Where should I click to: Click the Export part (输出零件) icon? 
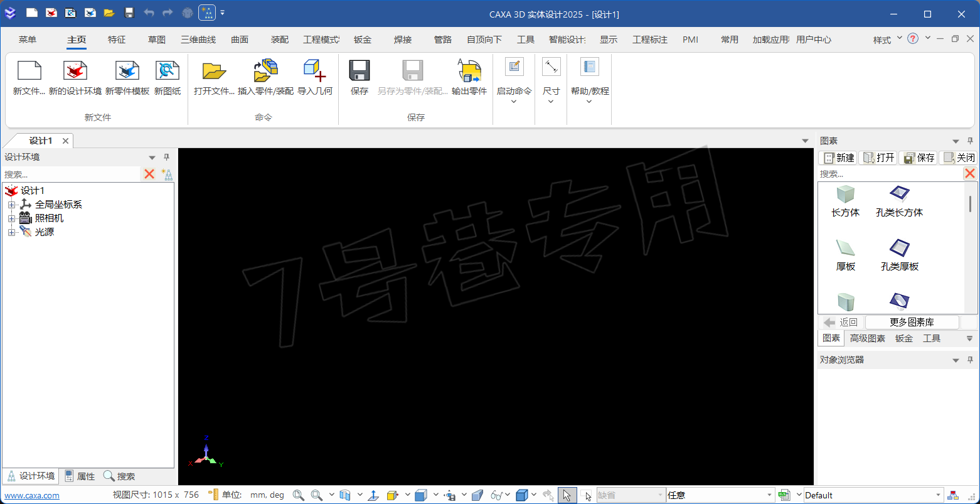tap(469, 71)
